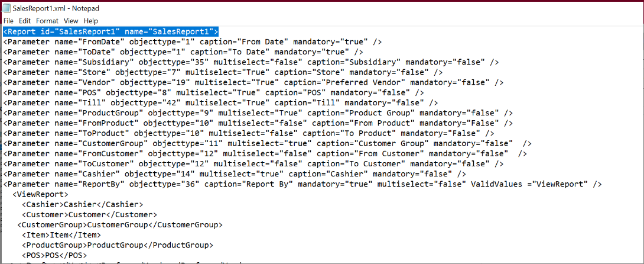
Task: Click the Subsidiary parameter line
Action: (251, 62)
